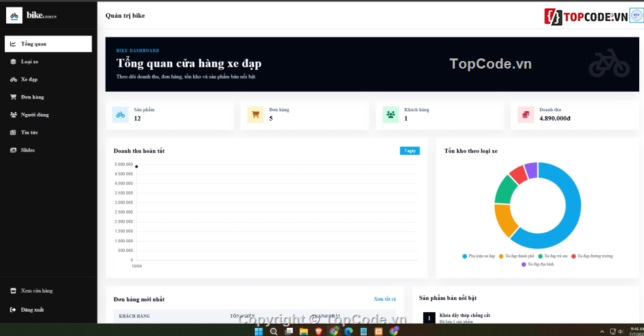Click the purple donut chart segment

[531, 170]
